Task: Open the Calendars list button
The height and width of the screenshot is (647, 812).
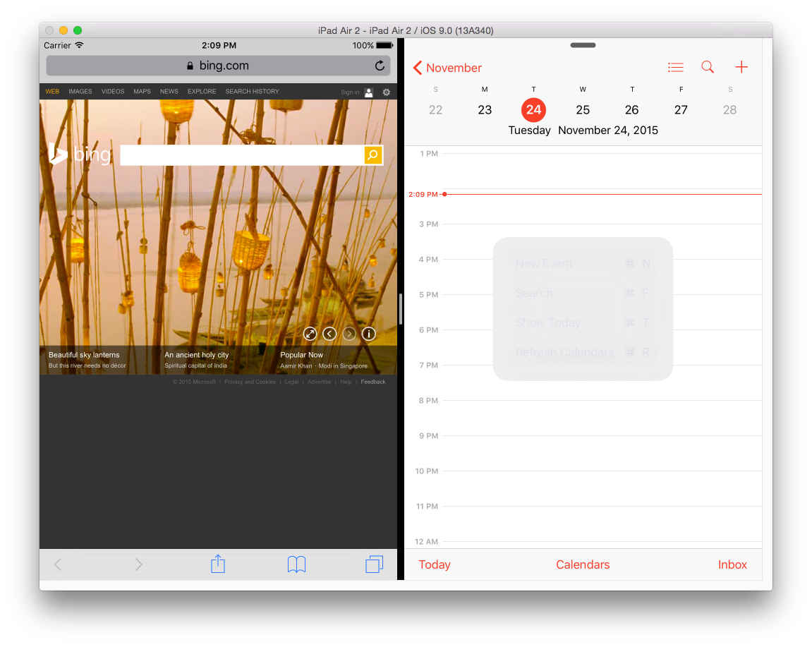Action: 583,564
